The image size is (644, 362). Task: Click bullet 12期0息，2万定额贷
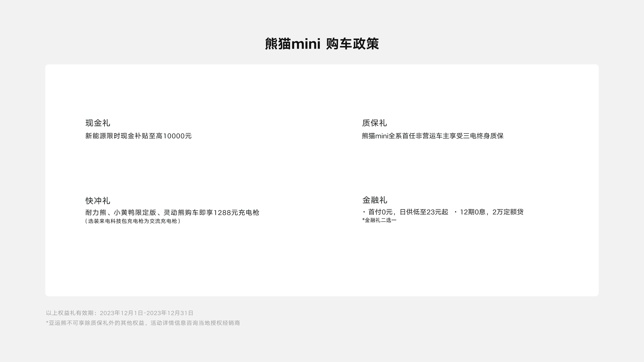point(489,212)
